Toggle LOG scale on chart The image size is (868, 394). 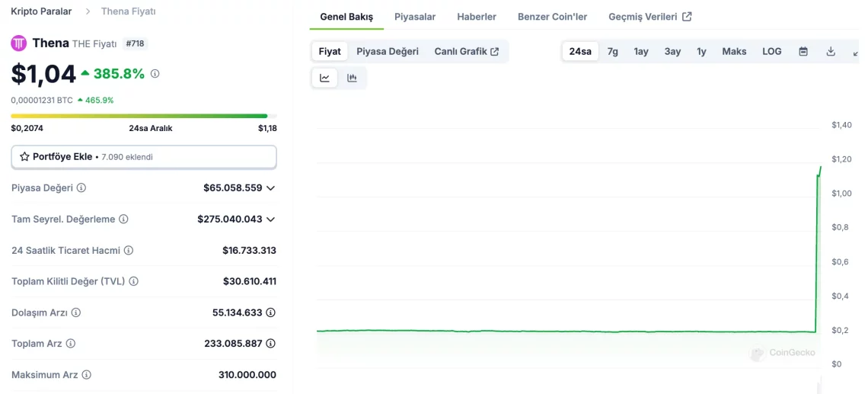pos(771,52)
